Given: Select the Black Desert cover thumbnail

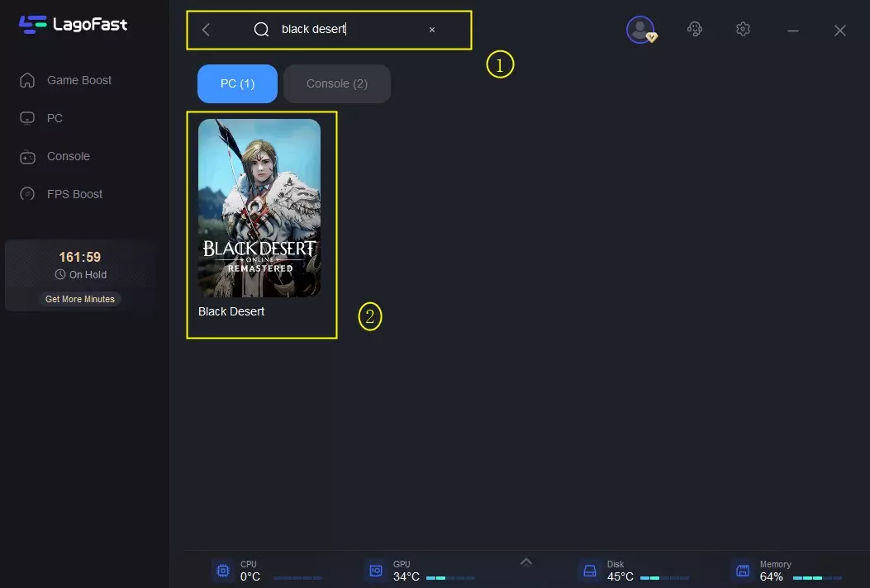Looking at the screenshot, I should pyautogui.click(x=259, y=208).
